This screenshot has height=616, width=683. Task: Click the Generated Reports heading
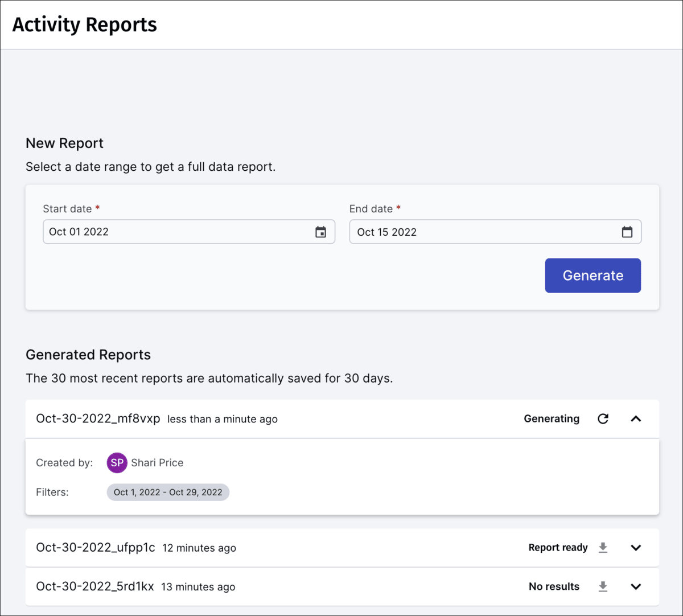tap(88, 355)
